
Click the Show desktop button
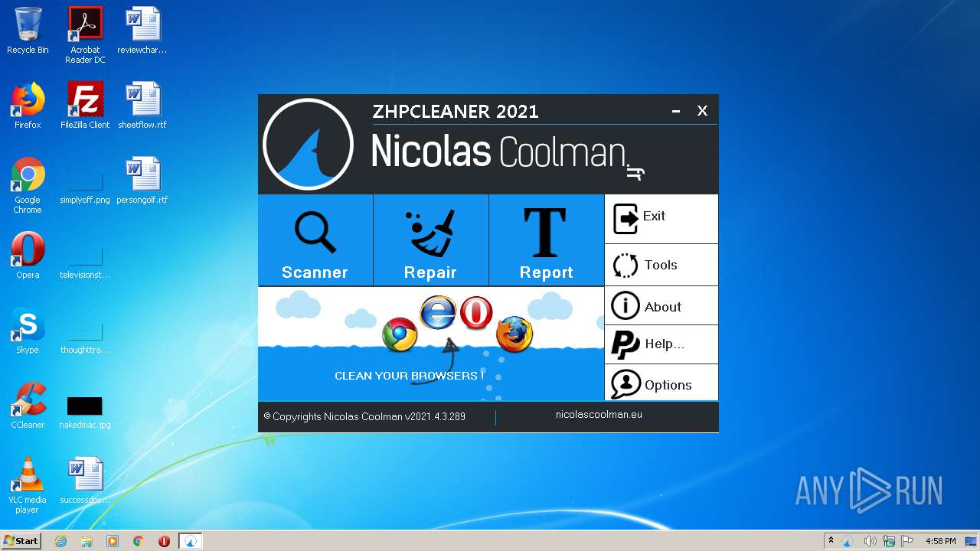click(972, 541)
